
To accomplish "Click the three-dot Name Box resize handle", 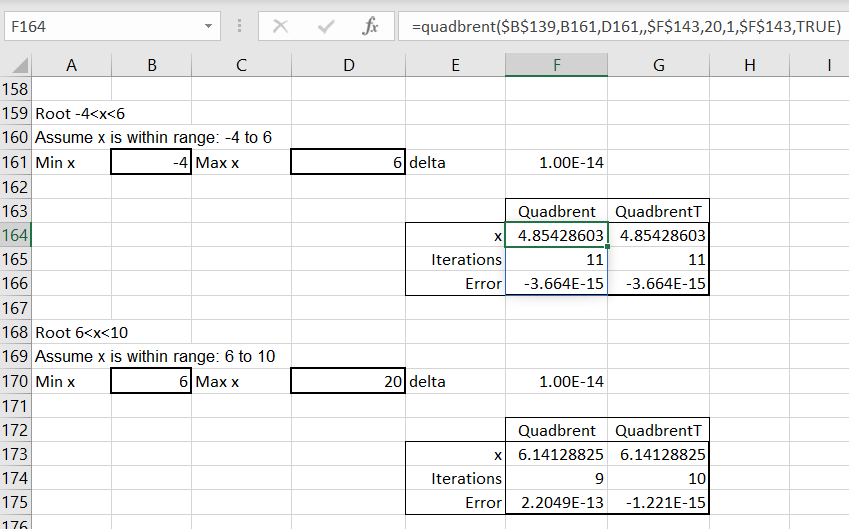I will click(239, 27).
